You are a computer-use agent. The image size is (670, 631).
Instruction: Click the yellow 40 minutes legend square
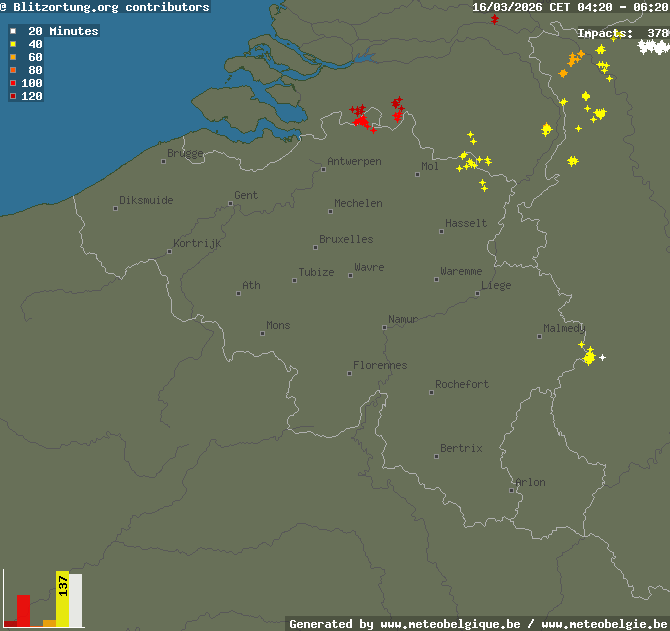13,44
